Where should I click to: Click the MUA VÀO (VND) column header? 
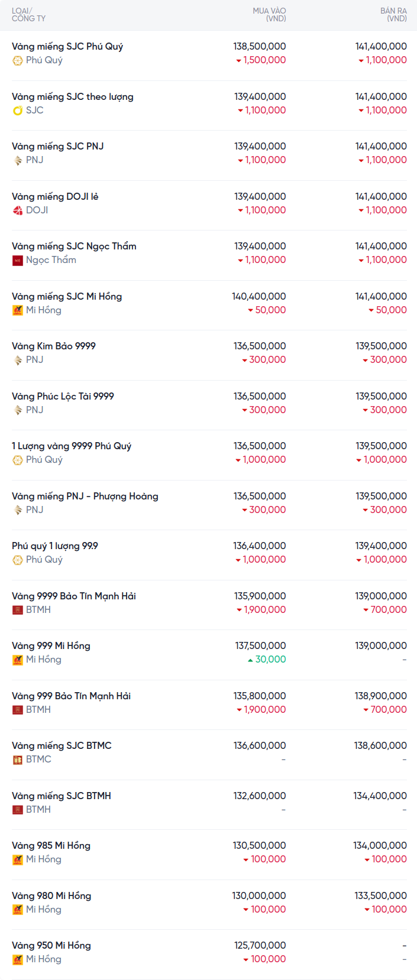(x=269, y=15)
